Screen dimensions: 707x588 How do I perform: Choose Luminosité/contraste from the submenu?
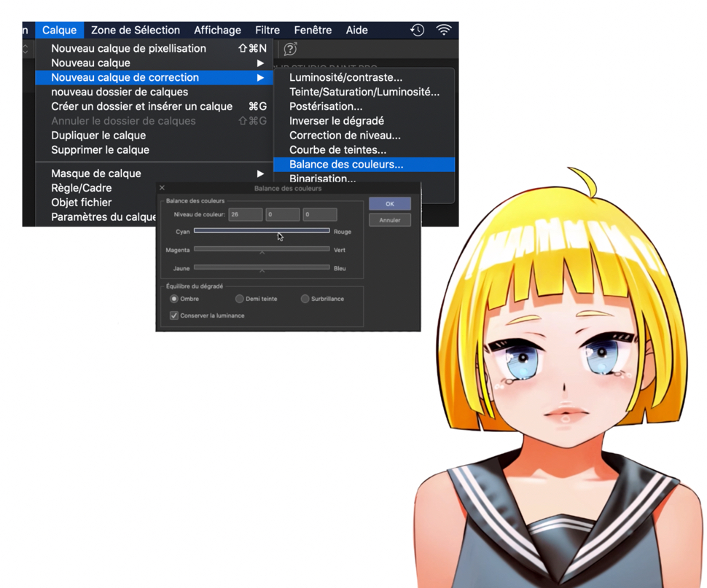pyautogui.click(x=345, y=77)
